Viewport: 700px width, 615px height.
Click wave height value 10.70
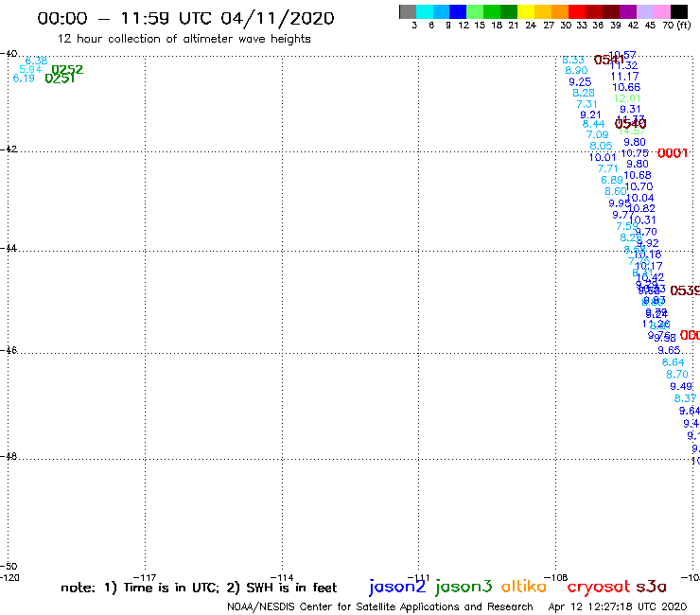639,186
